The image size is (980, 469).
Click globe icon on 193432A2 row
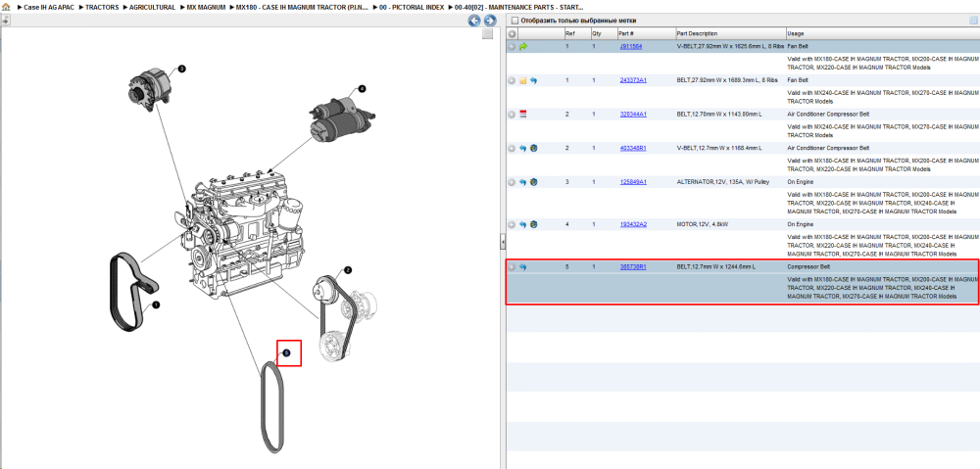click(533, 224)
